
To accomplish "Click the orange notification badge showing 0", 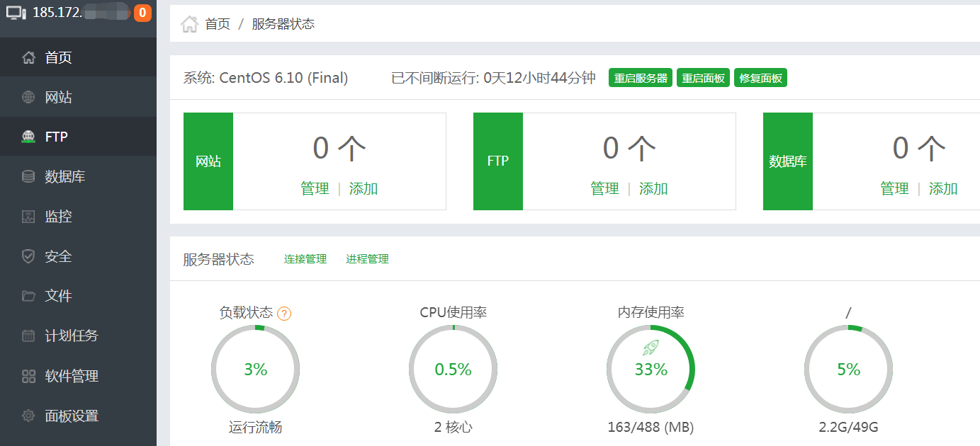I will (x=142, y=13).
